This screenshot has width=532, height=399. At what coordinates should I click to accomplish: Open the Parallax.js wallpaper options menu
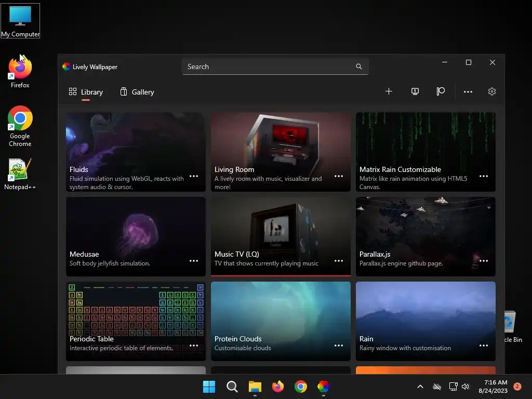pyautogui.click(x=484, y=261)
